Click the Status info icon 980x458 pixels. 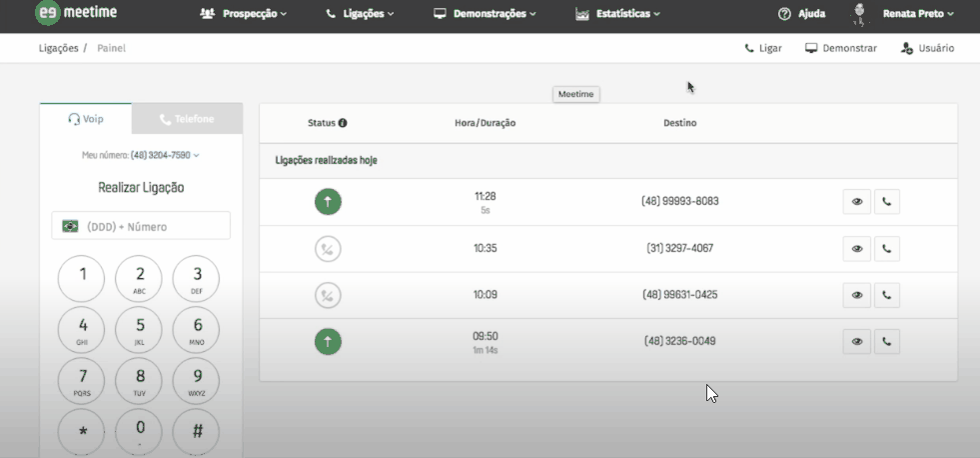[x=343, y=123]
